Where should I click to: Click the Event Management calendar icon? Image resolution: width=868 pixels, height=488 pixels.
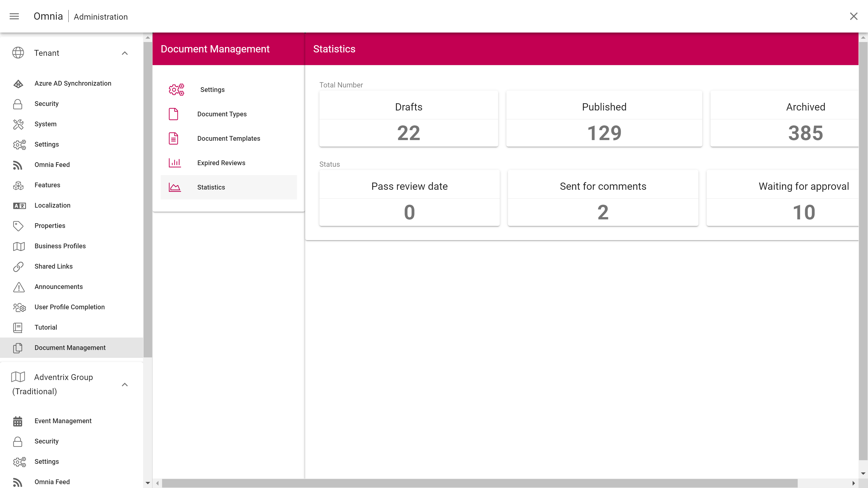coord(18,421)
